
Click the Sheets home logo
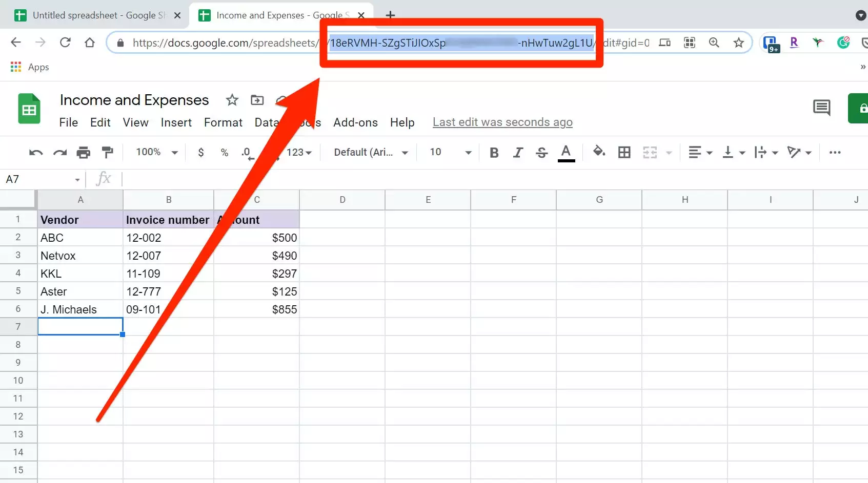tap(29, 109)
